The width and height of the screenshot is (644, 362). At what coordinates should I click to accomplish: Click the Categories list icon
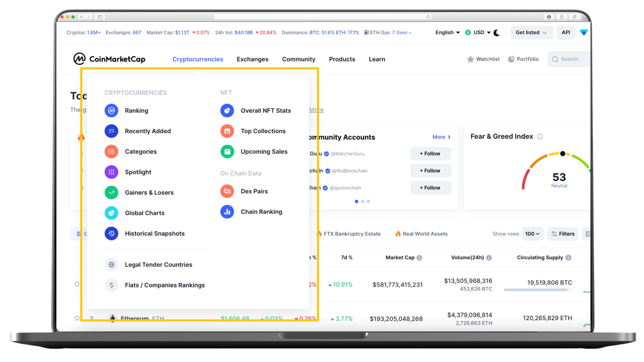[111, 152]
